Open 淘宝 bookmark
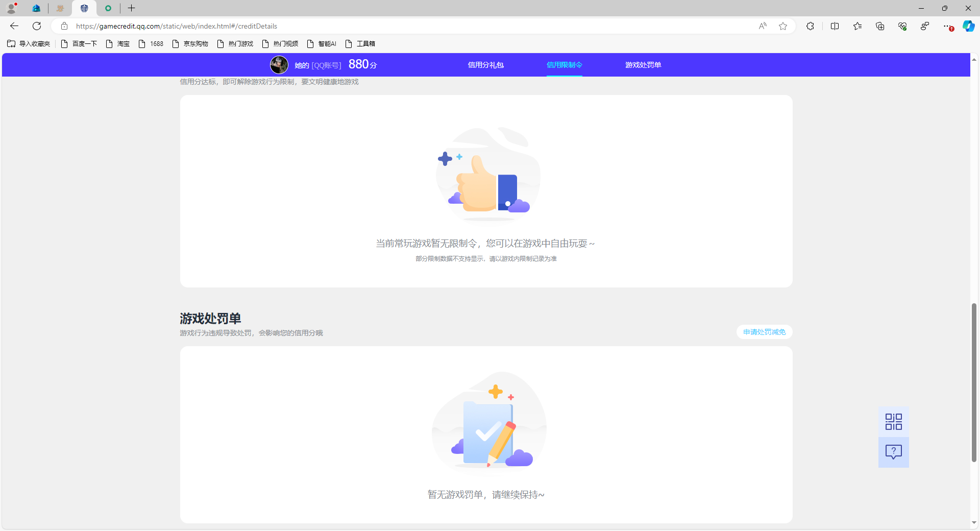Image resolution: width=980 pixels, height=531 pixels. click(x=118, y=44)
